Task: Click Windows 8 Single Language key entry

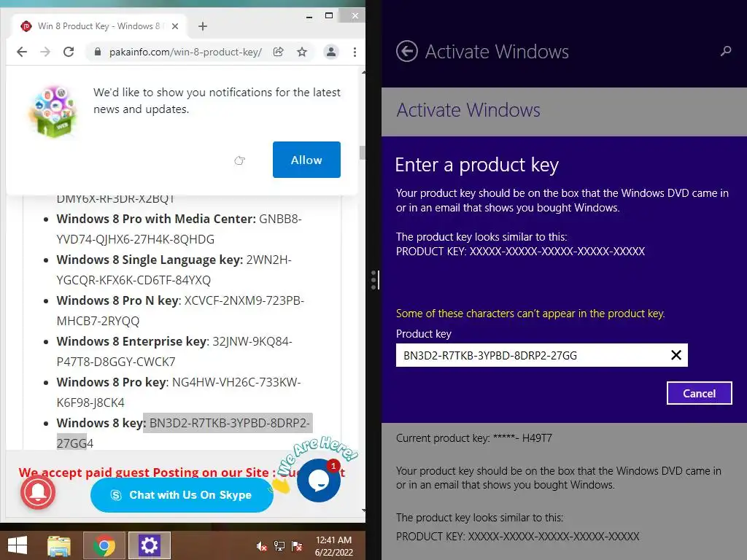Action: click(174, 270)
